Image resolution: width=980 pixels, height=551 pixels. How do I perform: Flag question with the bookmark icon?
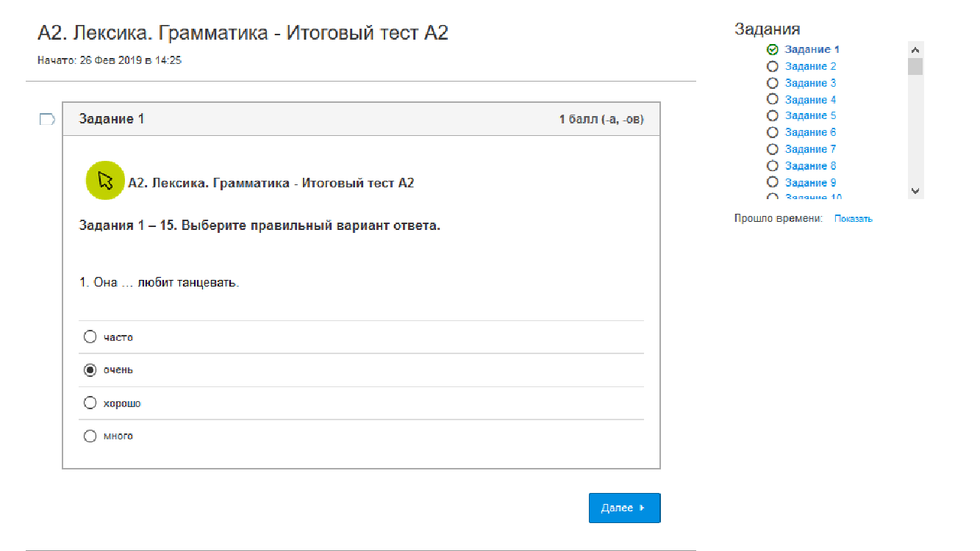(47, 119)
